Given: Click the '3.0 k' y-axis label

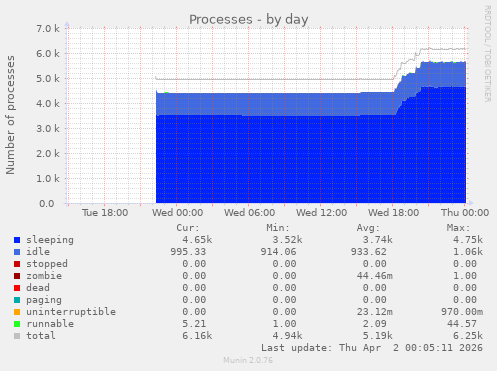Looking at the screenshot, I should click(x=48, y=129).
